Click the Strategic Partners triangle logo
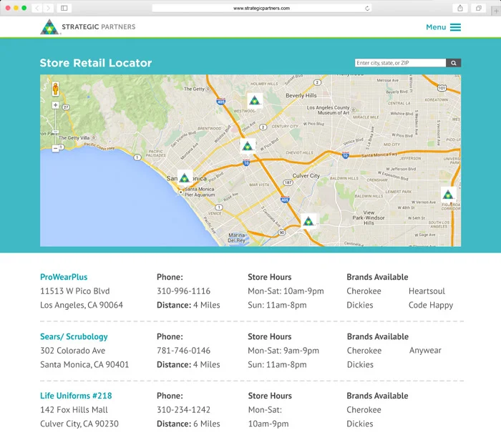 (49, 27)
